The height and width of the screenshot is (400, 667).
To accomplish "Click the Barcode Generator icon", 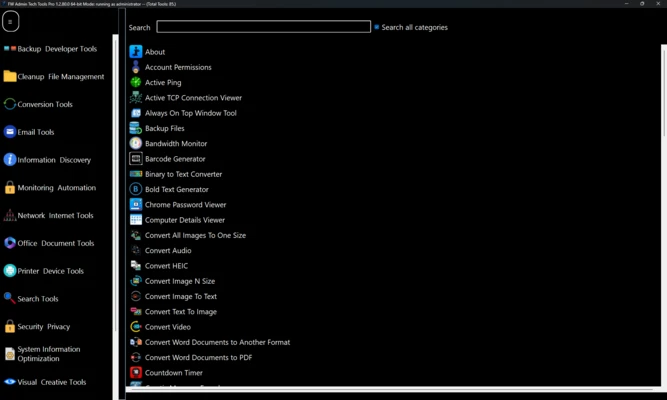I will (x=136, y=159).
